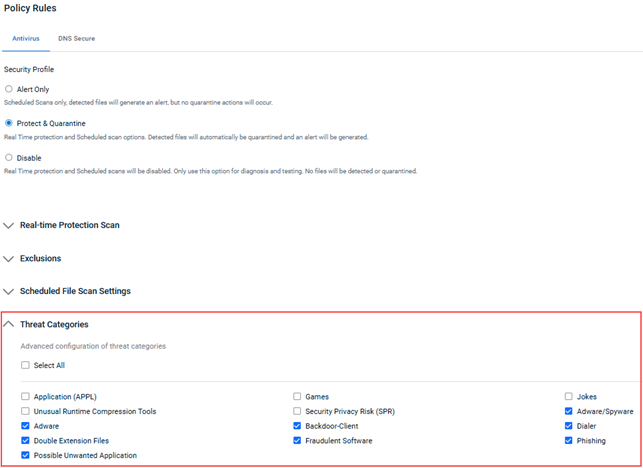Switch to the DNS Secure tab
Viewport: 643px width, 468px height.
(76, 39)
